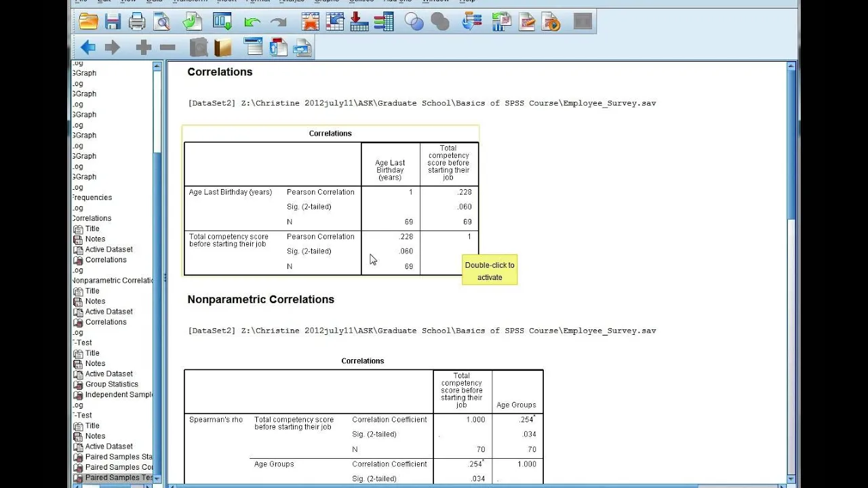Click the chart-and-page autoscript icon
868x488 pixels.
502,22
